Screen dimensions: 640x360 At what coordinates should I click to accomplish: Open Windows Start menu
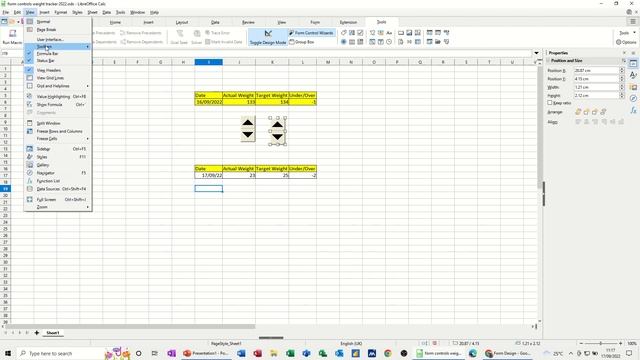tap(8, 353)
